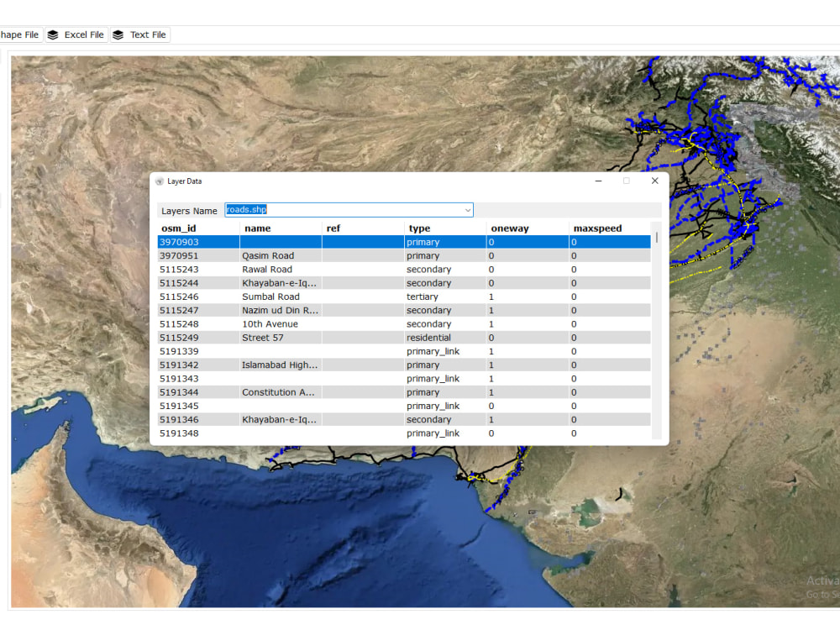Click the residential type cell

(445, 338)
